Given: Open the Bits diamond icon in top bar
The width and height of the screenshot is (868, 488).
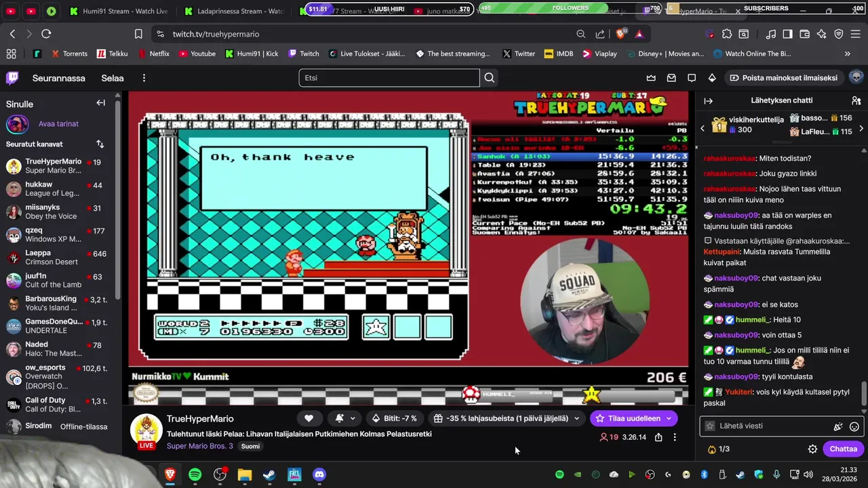Looking at the screenshot, I should (x=712, y=78).
